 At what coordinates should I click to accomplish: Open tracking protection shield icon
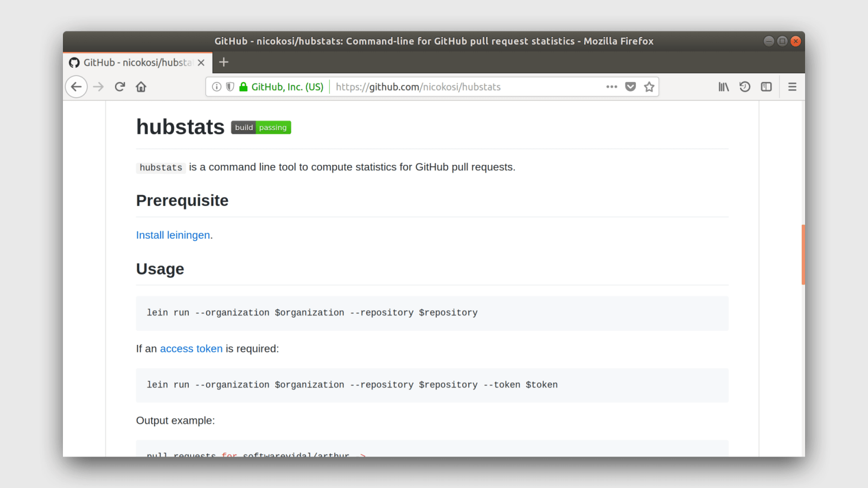(x=230, y=87)
